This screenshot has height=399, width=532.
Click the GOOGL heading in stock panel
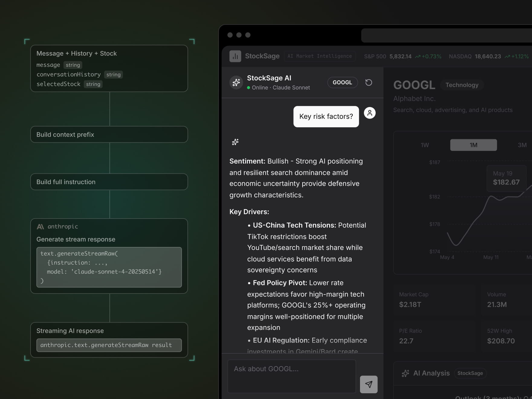pos(414,85)
